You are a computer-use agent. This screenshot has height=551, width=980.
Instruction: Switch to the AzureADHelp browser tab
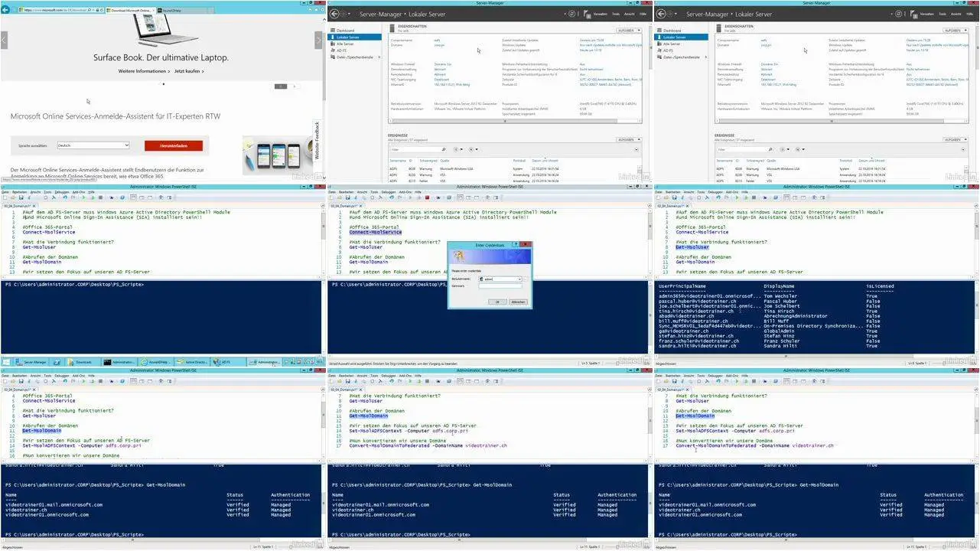pos(185,11)
